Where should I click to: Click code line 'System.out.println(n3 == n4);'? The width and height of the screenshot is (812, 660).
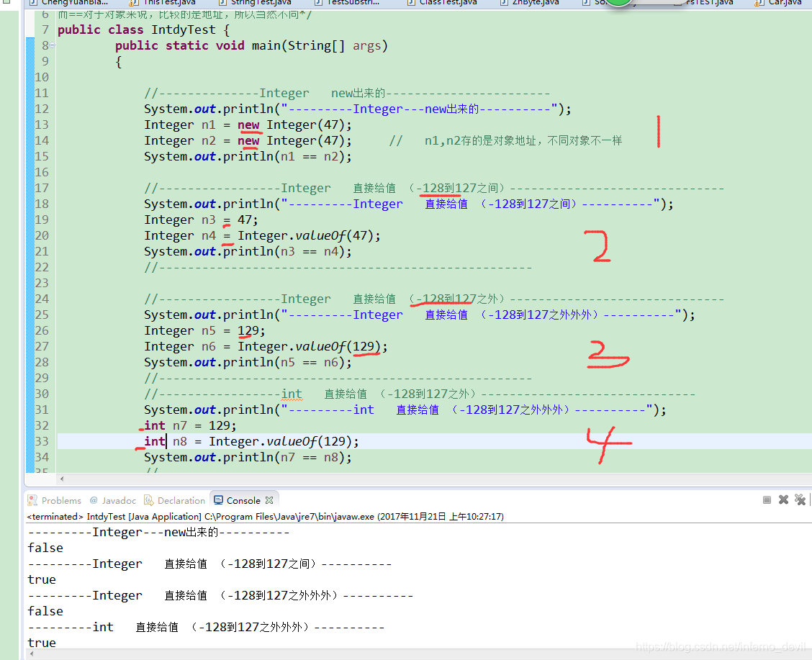248,252
